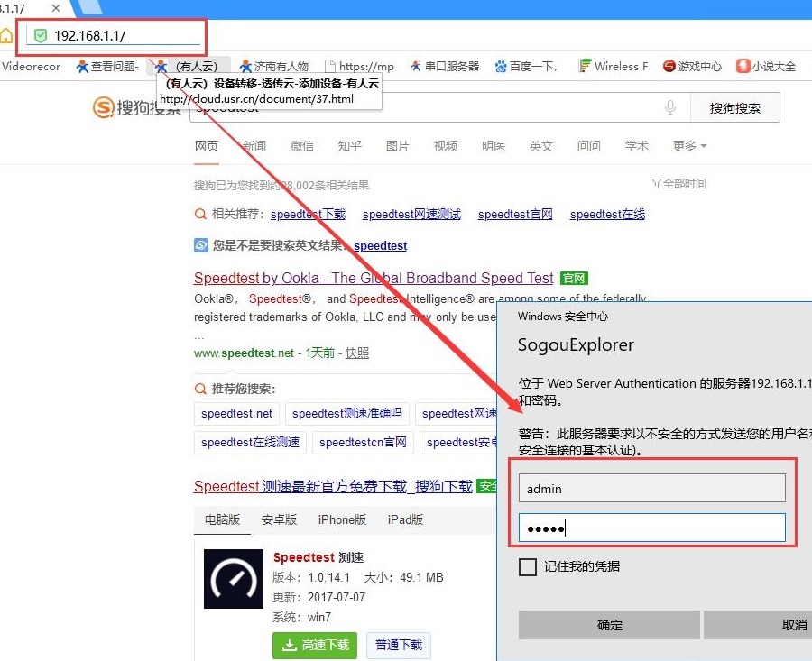Click the Sogou search logo
The width and height of the screenshot is (812, 661).
(x=137, y=107)
